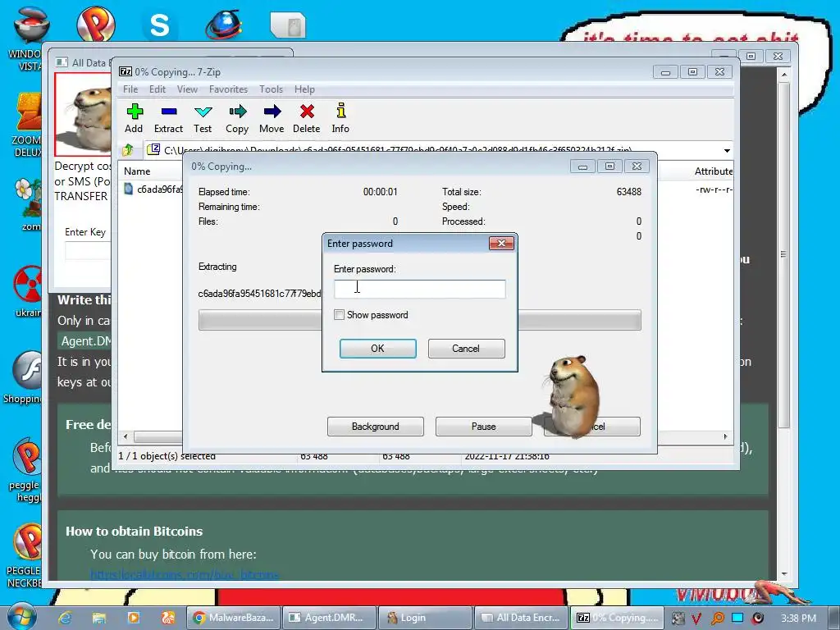Click the Delete red X icon
840x630 pixels.
click(x=307, y=112)
